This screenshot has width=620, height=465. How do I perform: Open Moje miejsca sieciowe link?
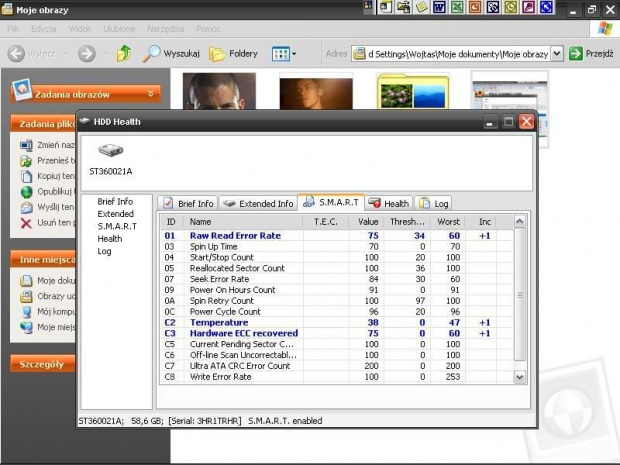tap(47, 327)
